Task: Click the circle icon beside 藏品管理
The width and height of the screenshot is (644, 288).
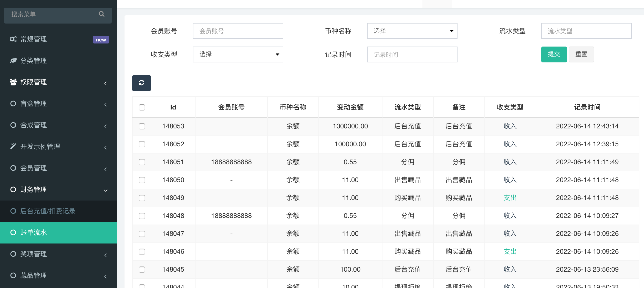Action: [x=13, y=275]
